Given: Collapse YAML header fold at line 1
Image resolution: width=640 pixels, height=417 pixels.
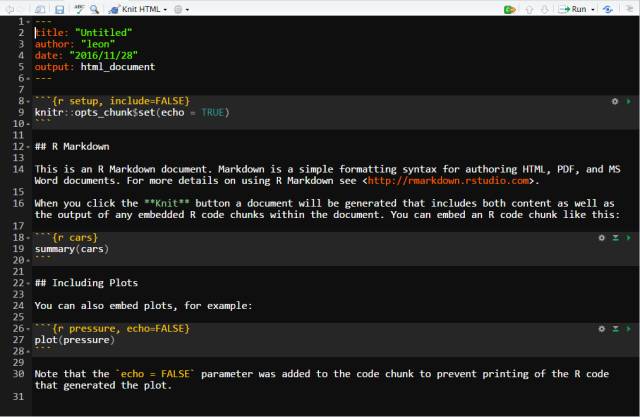Looking at the screenshot, I should [28, 22].
